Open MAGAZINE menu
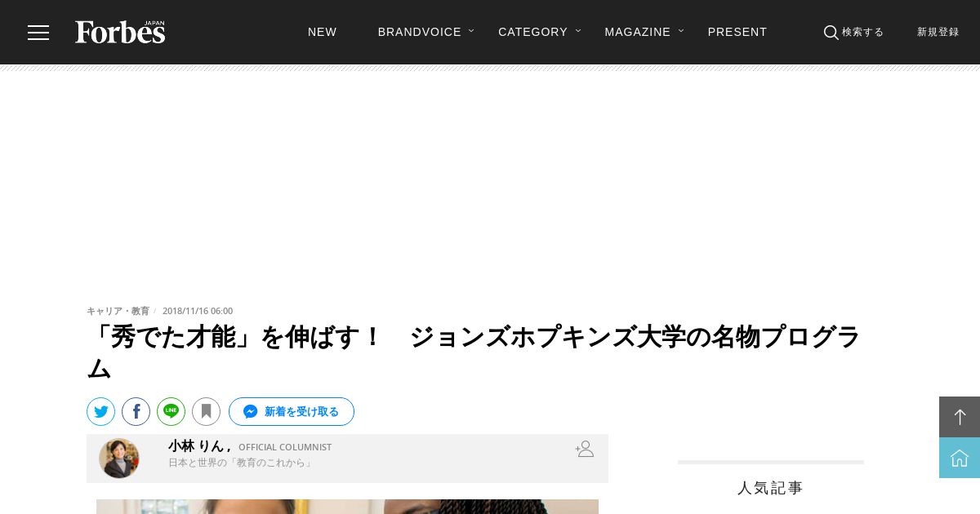 pyautogui.click(x=638, y=32)
